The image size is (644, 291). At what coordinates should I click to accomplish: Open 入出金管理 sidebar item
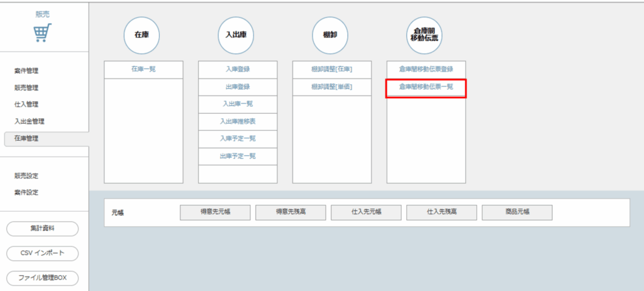coord(30,121)
